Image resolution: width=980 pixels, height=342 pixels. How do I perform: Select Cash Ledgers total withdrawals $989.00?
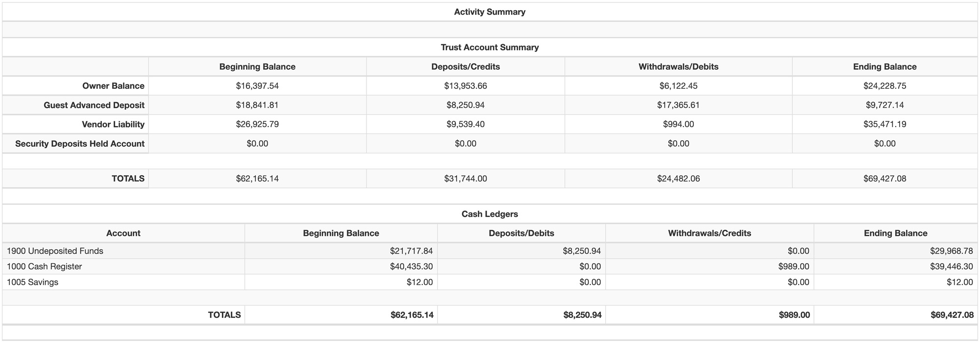[x=794, y=315]
